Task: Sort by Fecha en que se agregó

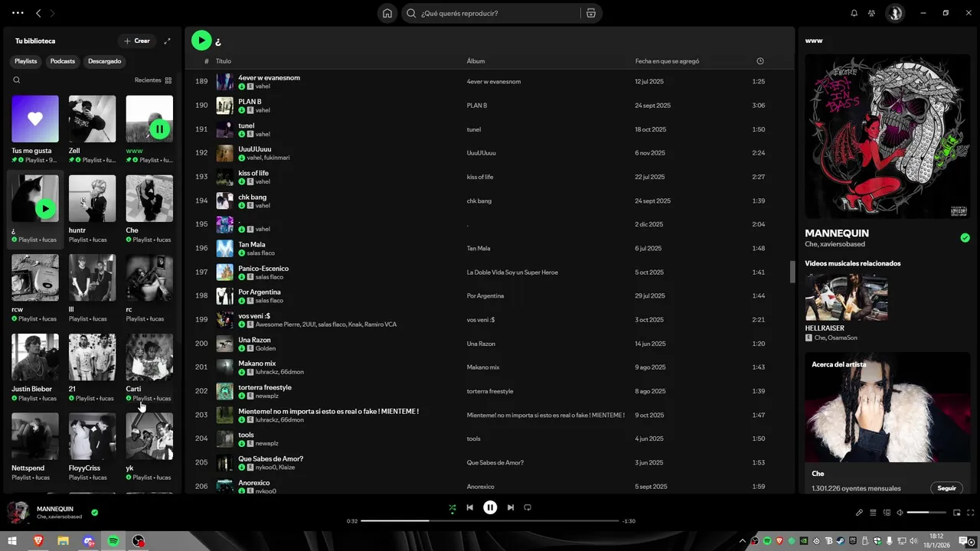Action: click(x=667, y=61)
